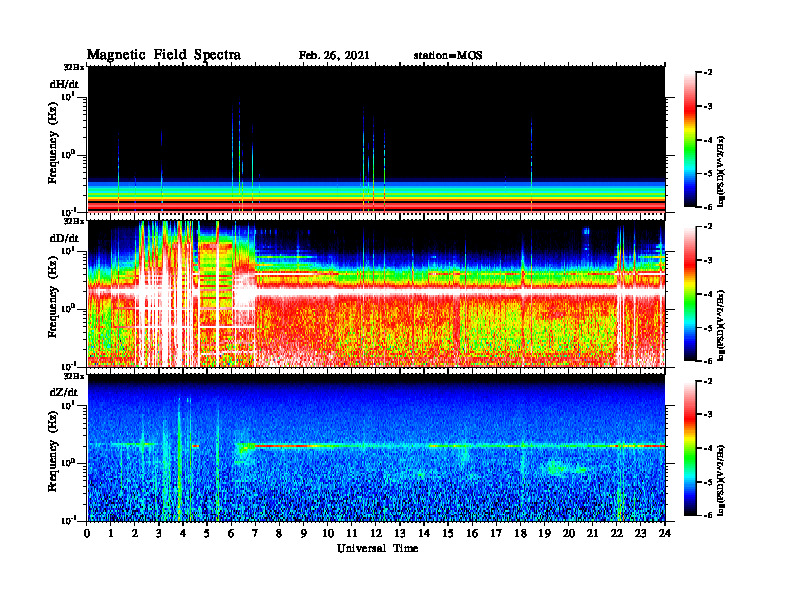This screenshot has height=612, width=792.
Task: Click the "Universal Time" axis title
Action: pos(377,548)
